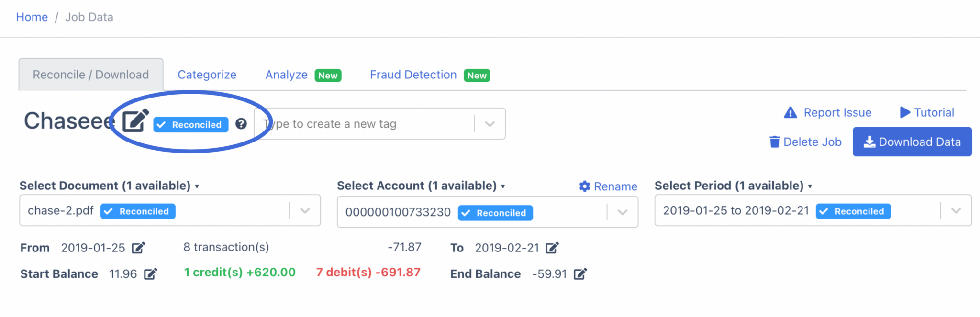This screenshot has width=980, height=317.
Task: Edit the End Balance value
Action: coord(580,274)
